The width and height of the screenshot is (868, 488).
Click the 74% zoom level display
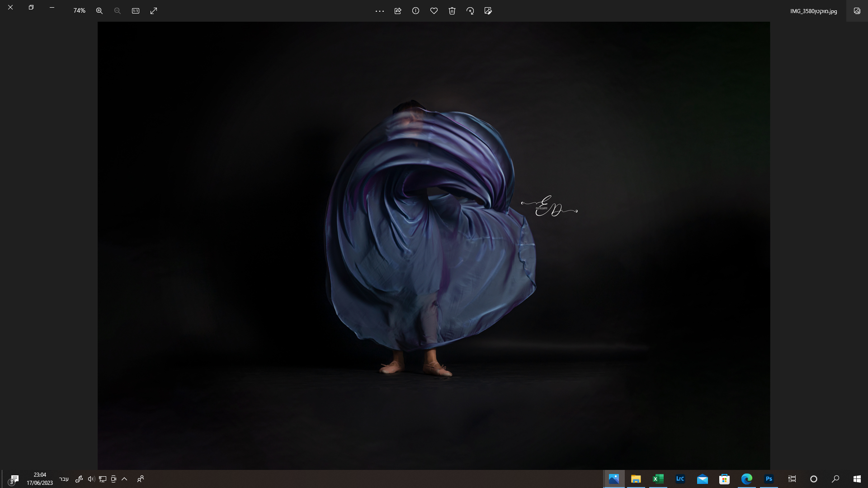[x=79, y=11]
